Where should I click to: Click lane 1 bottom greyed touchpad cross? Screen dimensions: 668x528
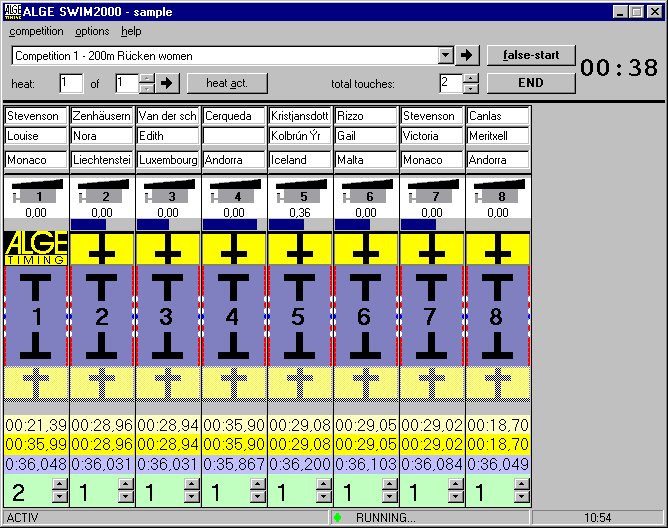click(36, 383)
